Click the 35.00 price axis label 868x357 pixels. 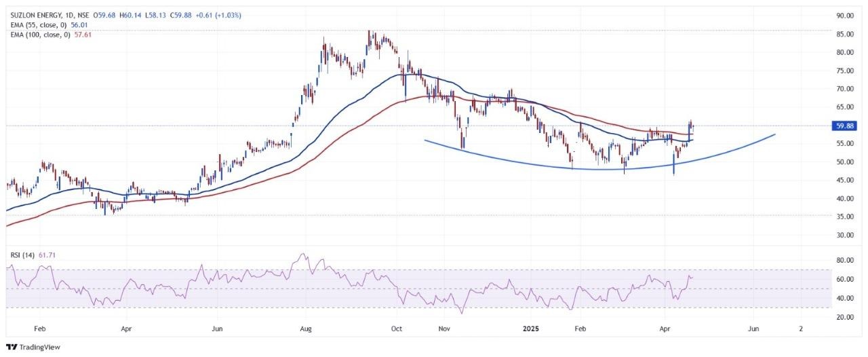click(x=844, y=217)
